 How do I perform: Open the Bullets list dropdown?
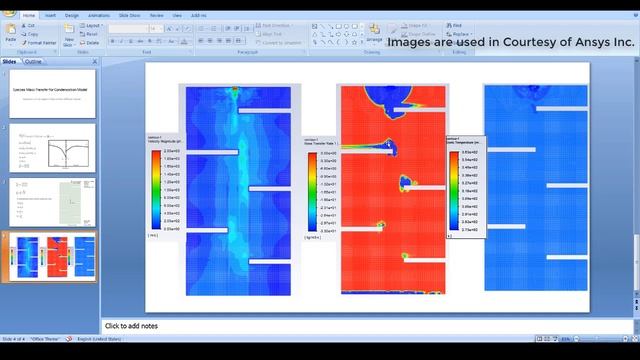pyautogui.click(x=202, y=29)
